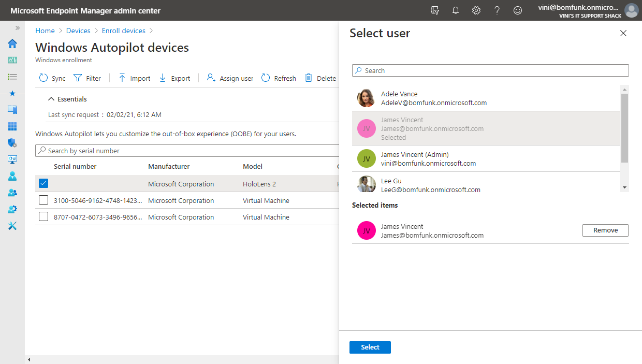Click Lee Gu's profile photo
Screen dimensions: 642x364
366,184
